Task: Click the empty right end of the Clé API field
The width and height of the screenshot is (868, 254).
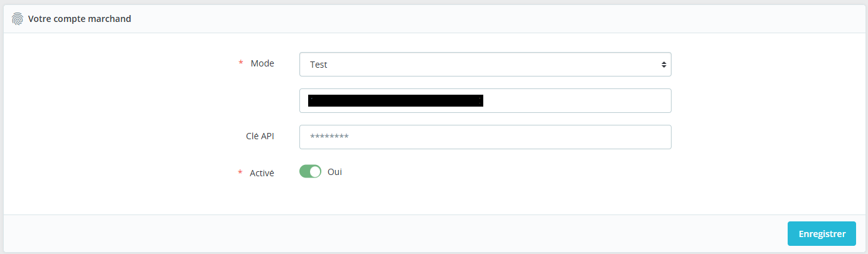Action: click(x=628, y=137)
